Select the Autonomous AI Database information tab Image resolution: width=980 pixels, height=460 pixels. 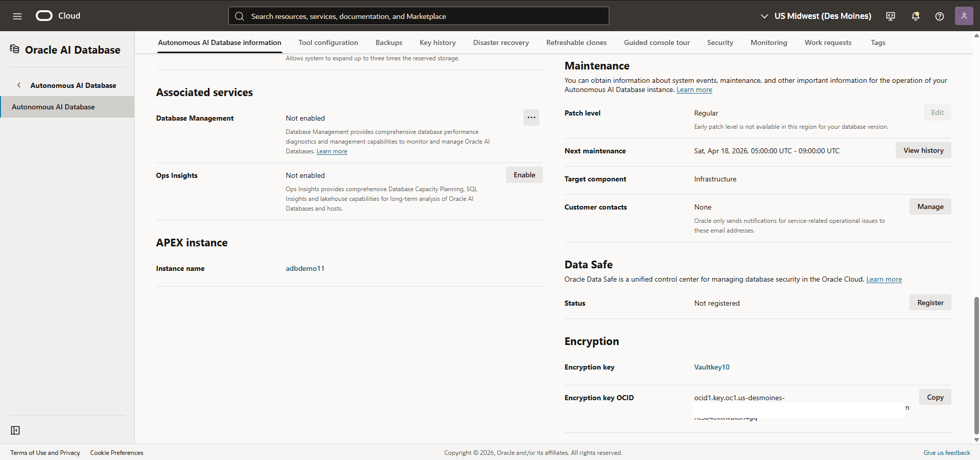[220, 42]
